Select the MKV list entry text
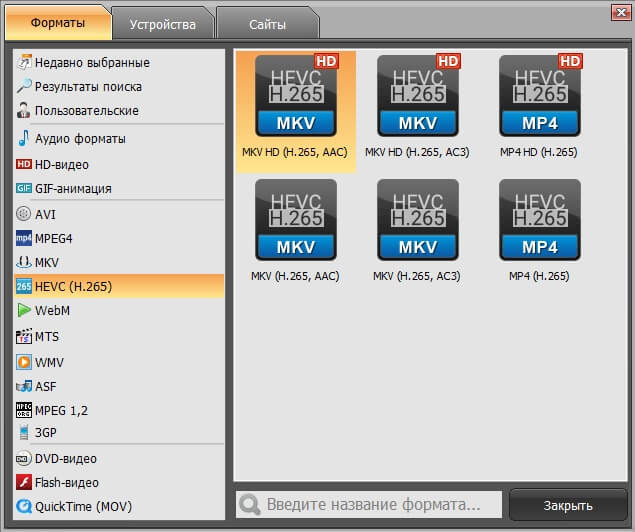 pos(47,262)
